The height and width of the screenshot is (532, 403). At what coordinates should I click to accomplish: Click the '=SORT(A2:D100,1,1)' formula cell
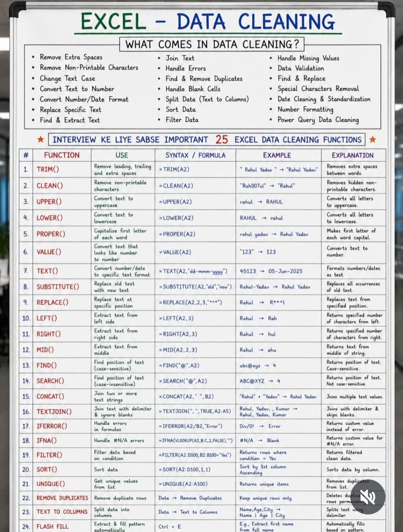(195, 469)
